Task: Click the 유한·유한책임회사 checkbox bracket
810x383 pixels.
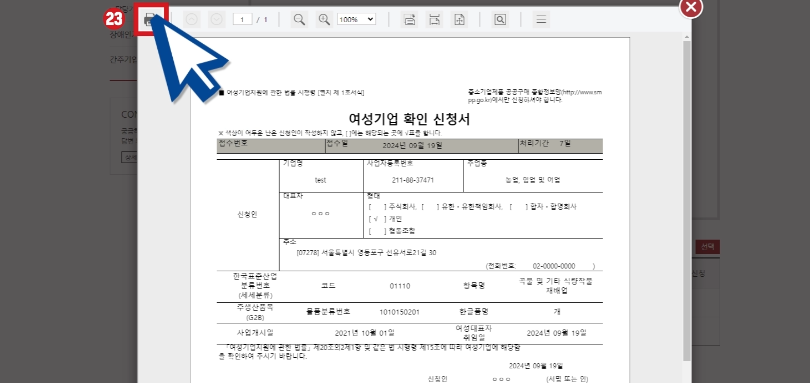Action: pos(430,207)
